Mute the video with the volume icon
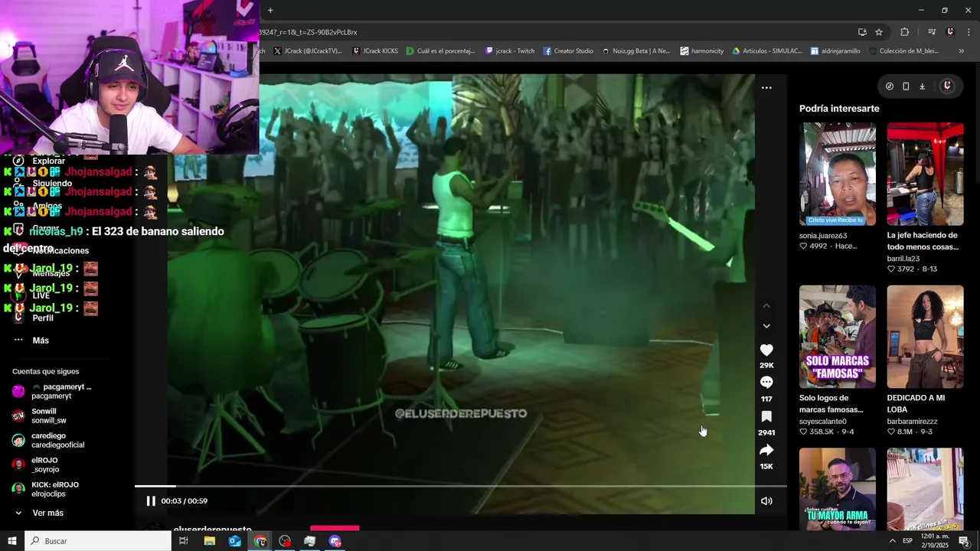Screen dimensions: 980x551 pyautogui.click(x=766, y=501)
